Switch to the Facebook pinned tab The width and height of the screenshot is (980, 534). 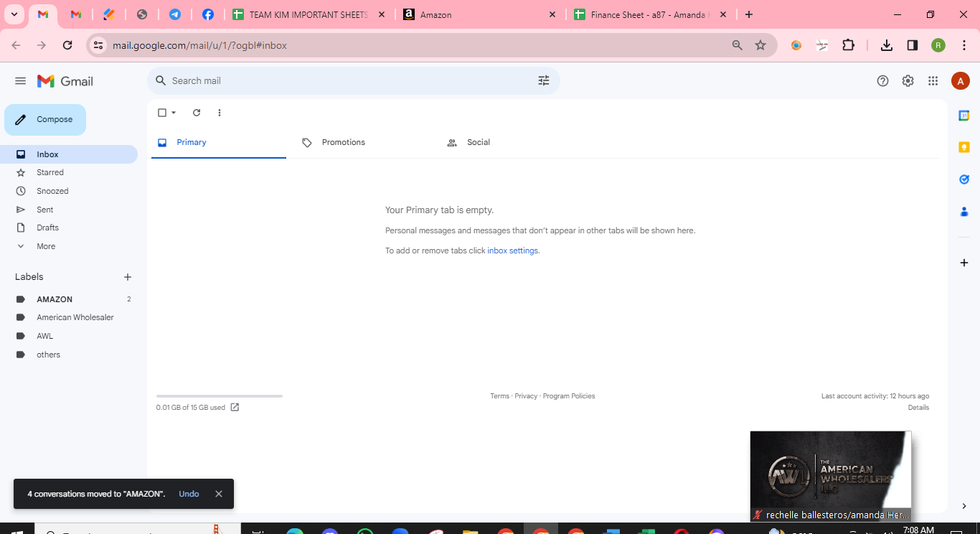pos(207,14)
